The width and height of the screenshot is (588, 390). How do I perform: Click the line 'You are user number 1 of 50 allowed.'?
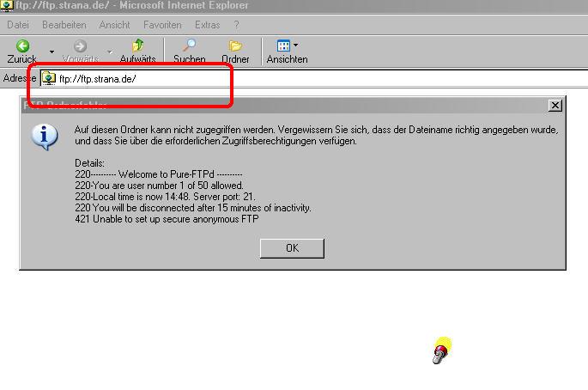(159, 186)
